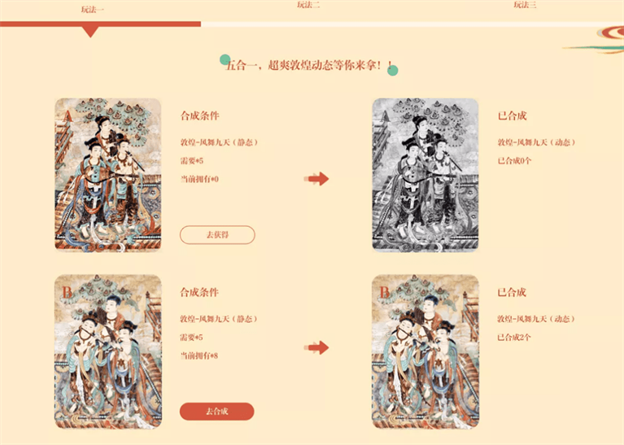The width and height of the screenshot is (624, 445).
Task: Click the red 去合成 button
Action: click(217, 411)
